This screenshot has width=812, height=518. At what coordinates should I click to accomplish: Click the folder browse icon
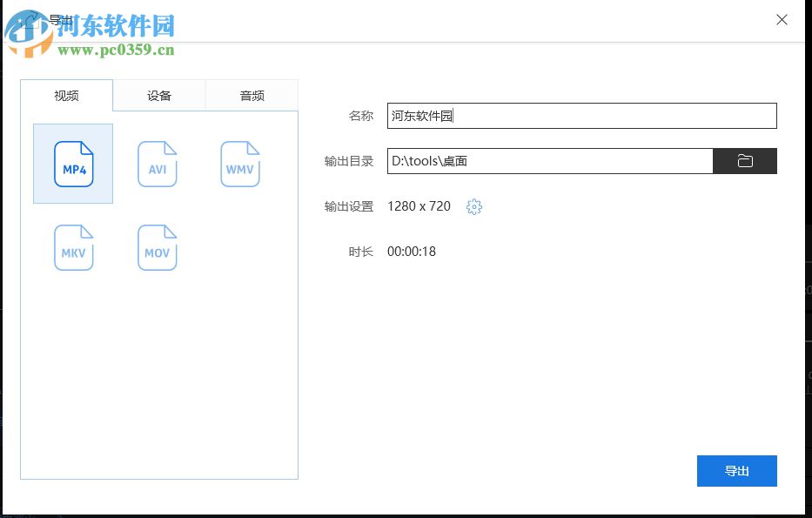click(745, 160)
